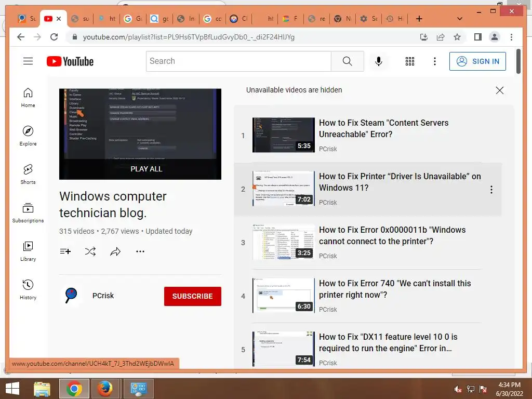Click the YouTube logo
Screen dimensions: 532x399
[70, 61]
